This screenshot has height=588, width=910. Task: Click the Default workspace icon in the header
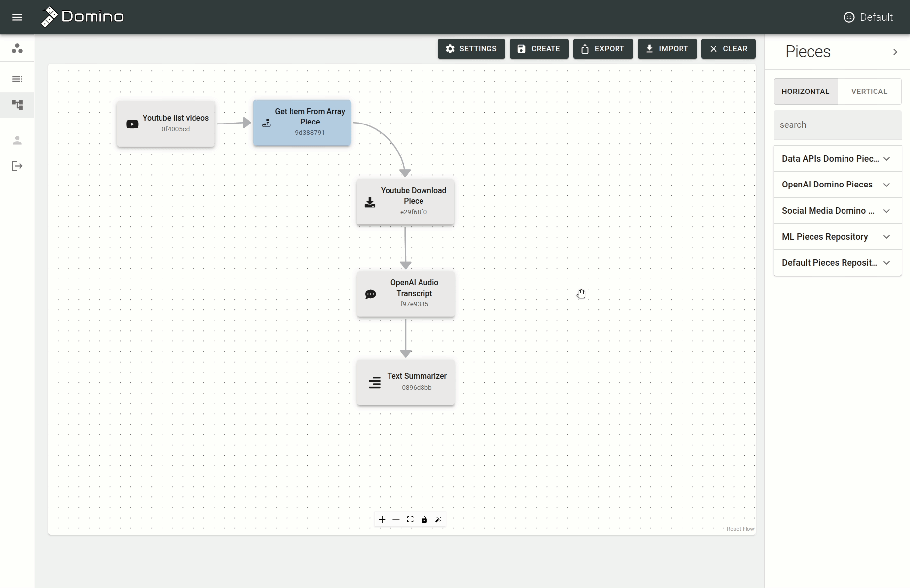(x=849, y=17)
